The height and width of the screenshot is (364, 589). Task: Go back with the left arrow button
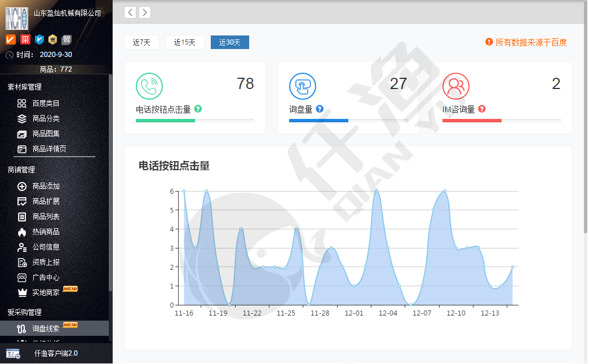click(130, 12)
